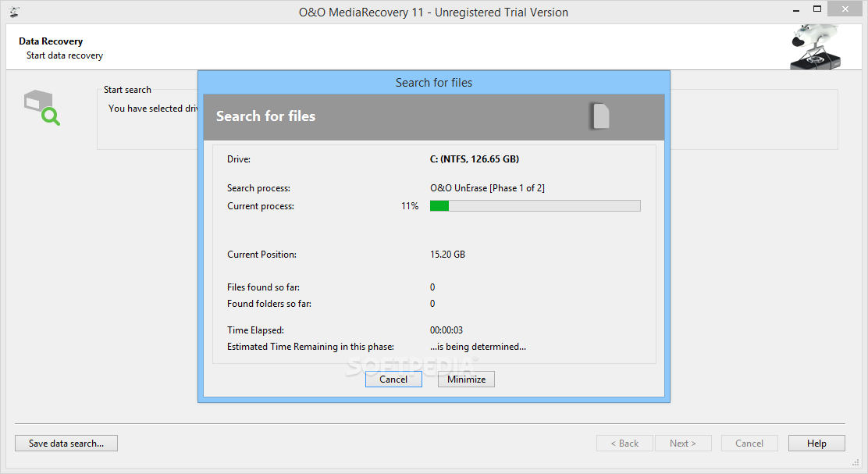Image resolution: width=868 pixels, height=474 pixels.
Task: Minimize the Search for files dialog
Action: click(466, 380)
